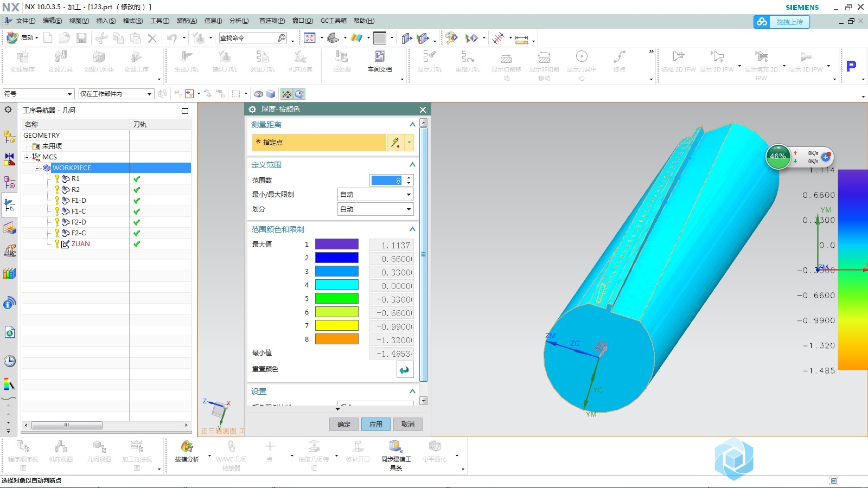Open the HD3D Tools sidebar icon
Image resolution: width=868 pixels, height=488 pixels.
coord(9,303)
